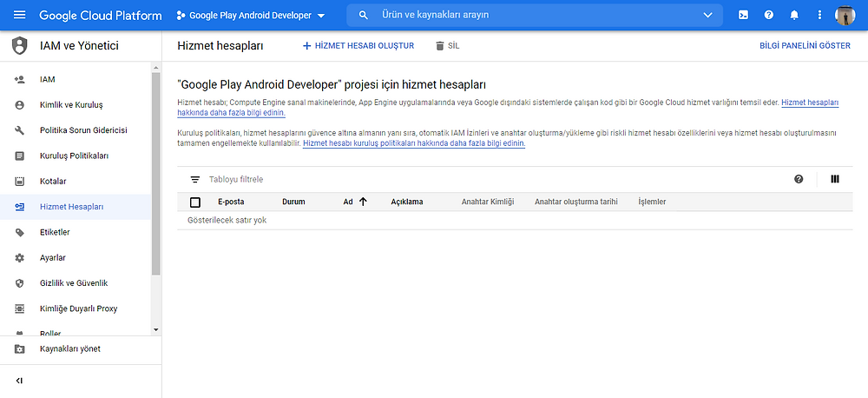Open the three-dot settings menu
Screen dimensions: 868x398
[x=820, y=15]
